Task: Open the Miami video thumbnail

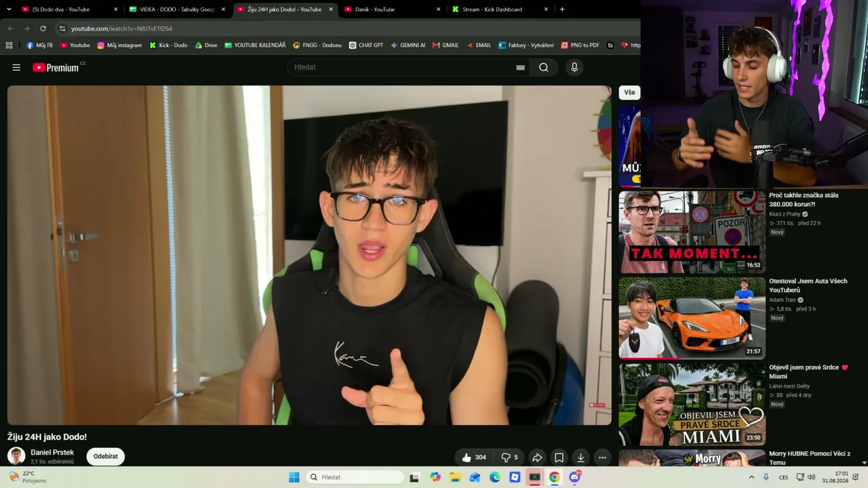Action: pyautogui.click(x=692, y=404)
